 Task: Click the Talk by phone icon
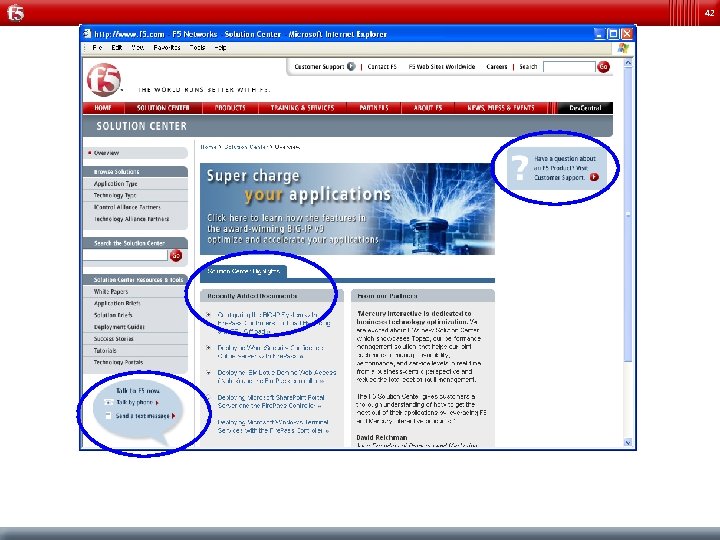(x=108, y=402)
